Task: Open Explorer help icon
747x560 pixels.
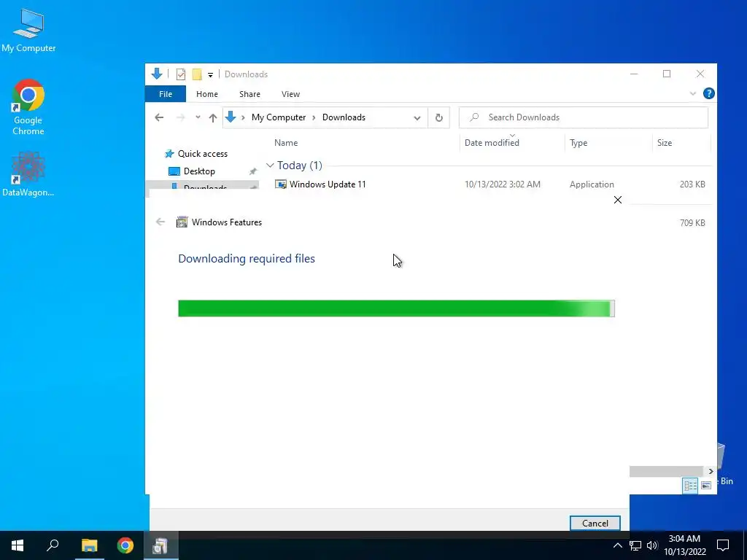Action: click(708, 93)
